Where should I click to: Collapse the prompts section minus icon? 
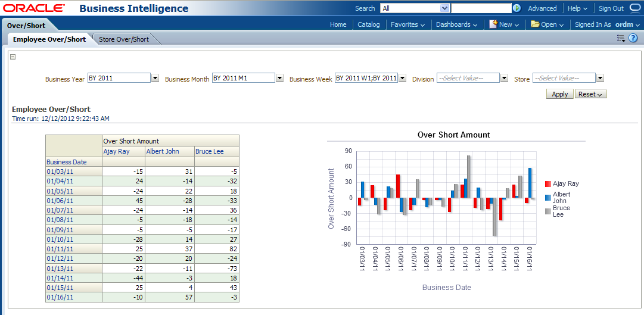click(x=13, y=57)
